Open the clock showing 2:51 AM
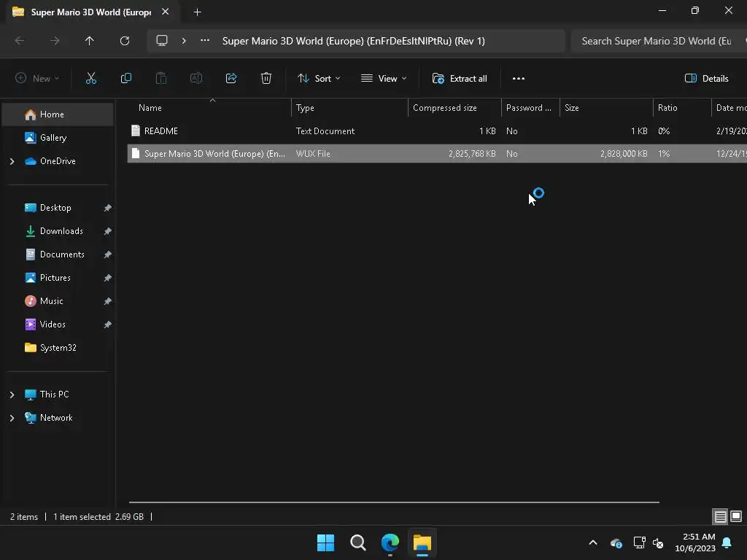 [x=695, y=542]
